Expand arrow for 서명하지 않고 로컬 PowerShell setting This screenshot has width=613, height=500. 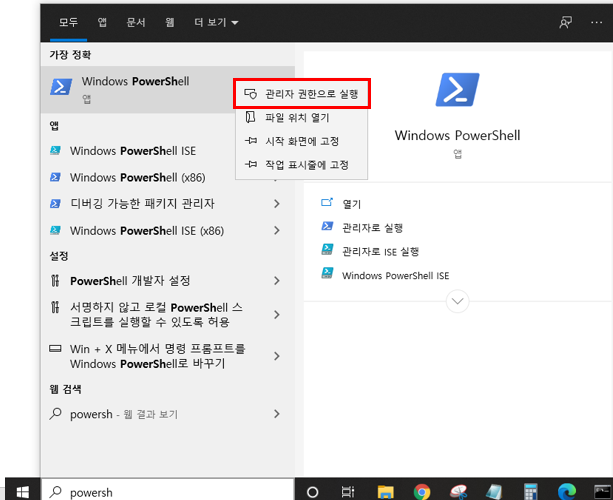click(277, 315)
